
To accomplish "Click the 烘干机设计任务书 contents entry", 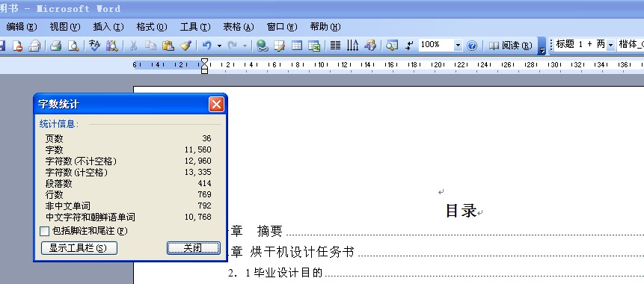I will coord(302,252).
